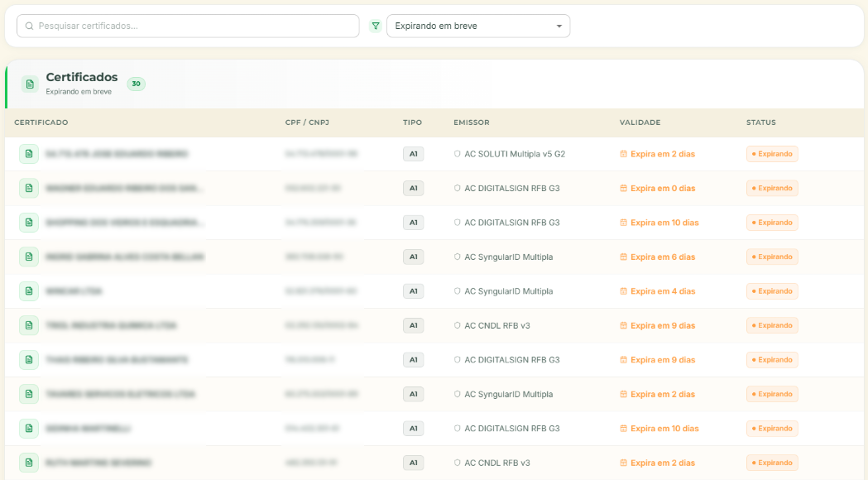Click AC SyngularID Multipla in 6 dias row

point(509,257)
